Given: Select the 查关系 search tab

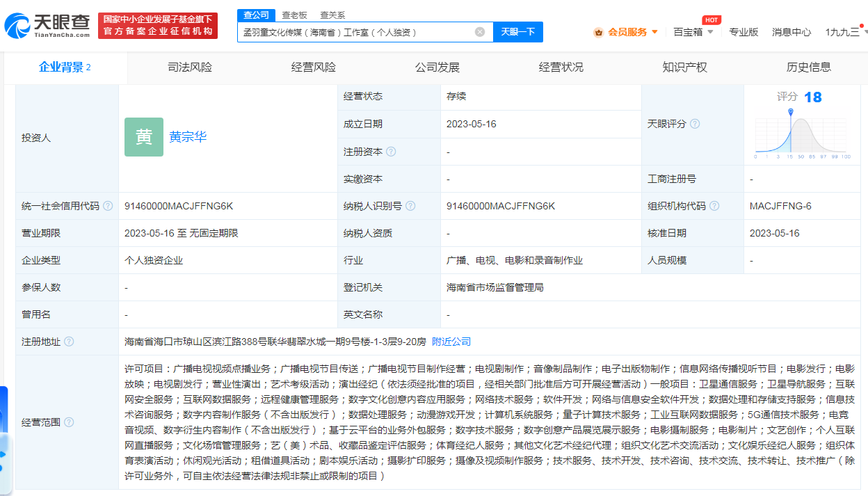Looking at the screenshot, I should 332,15.
